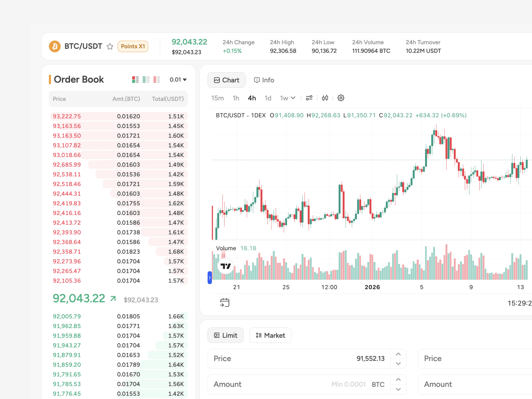Screen dimensions: 532x399
Task: Increase the limit Price with up arrow
Action: (x=398, y=354)
